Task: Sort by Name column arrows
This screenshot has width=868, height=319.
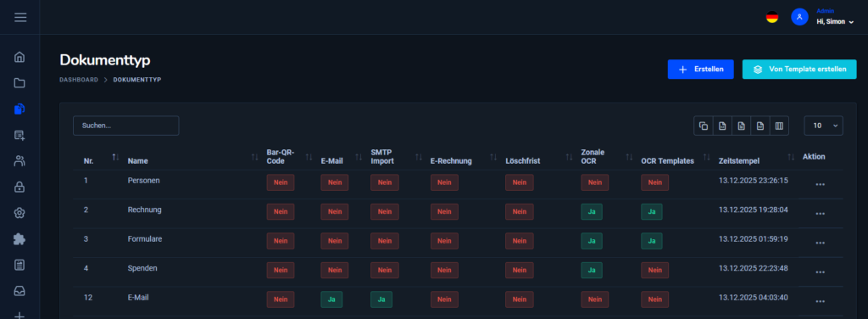Action: (254, 157)
